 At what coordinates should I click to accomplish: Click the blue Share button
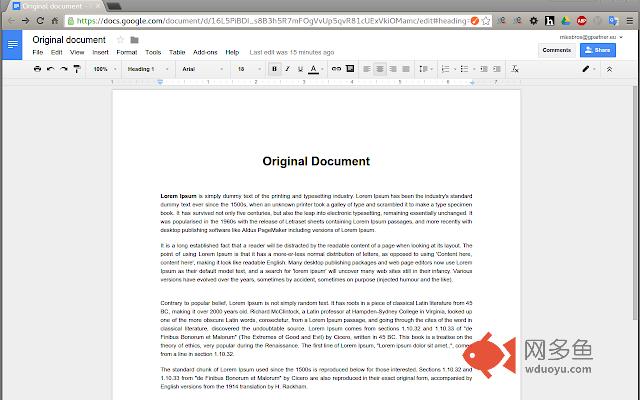coord(598,50)
